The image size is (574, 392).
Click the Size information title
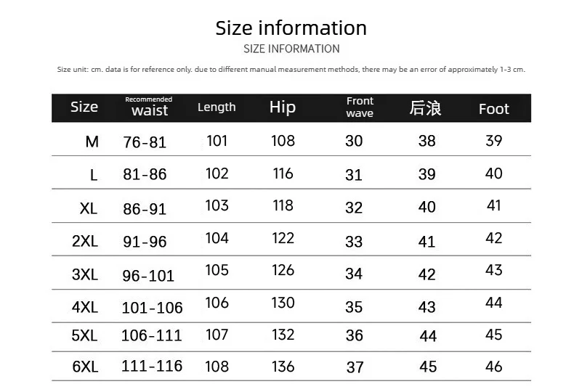291,28
